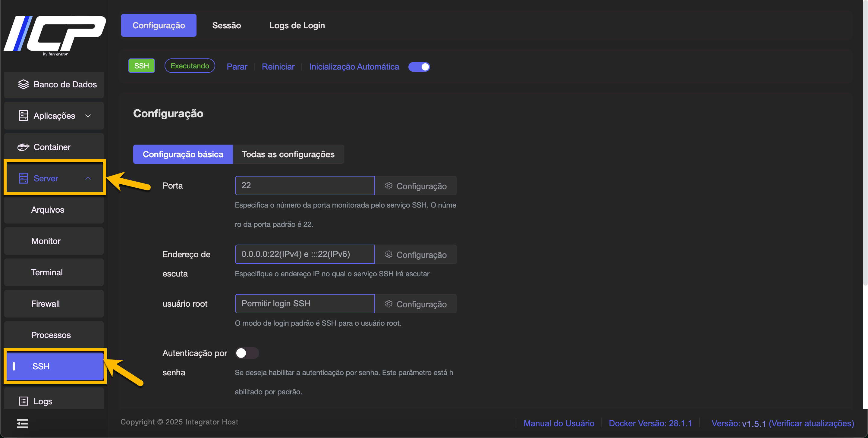868x438 pixels.
Task: Click the Reiniciar link
Action: point(278,67)
